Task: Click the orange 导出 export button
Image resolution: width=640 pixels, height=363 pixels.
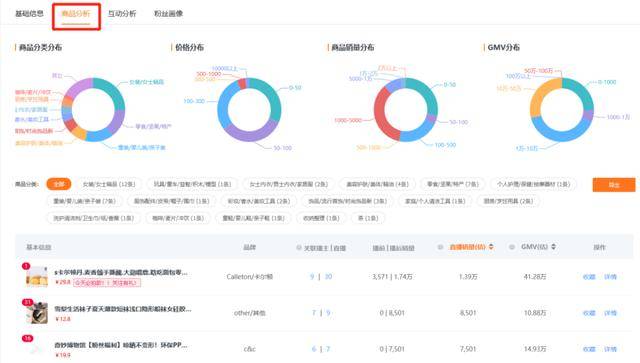Action: pyautogui.click(x=614, y=185)
